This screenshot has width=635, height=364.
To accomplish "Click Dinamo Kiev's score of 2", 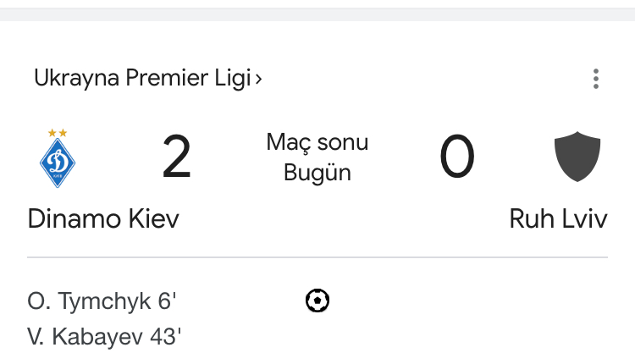I will (176, 158).
